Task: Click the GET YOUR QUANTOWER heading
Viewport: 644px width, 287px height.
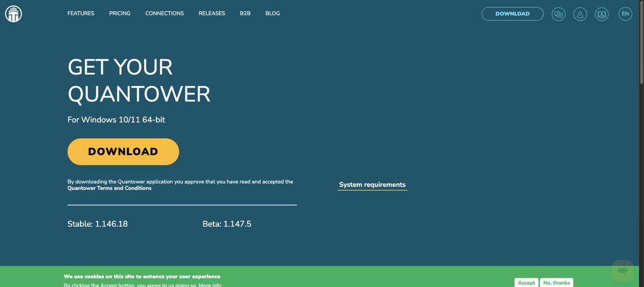Action: pos(139,80)
